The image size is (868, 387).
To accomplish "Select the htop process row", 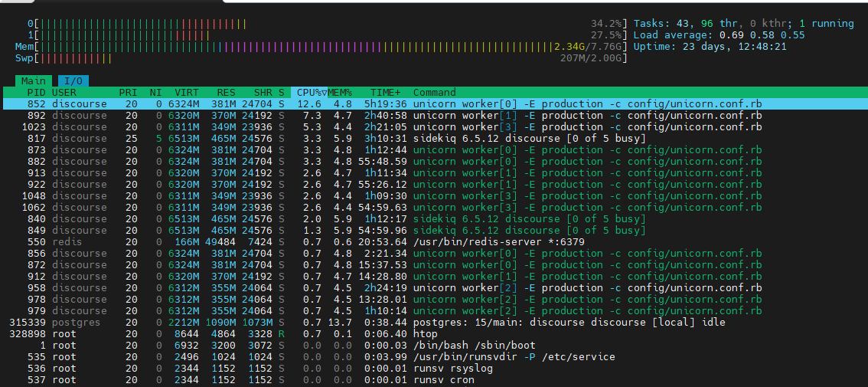I will 434,334.
